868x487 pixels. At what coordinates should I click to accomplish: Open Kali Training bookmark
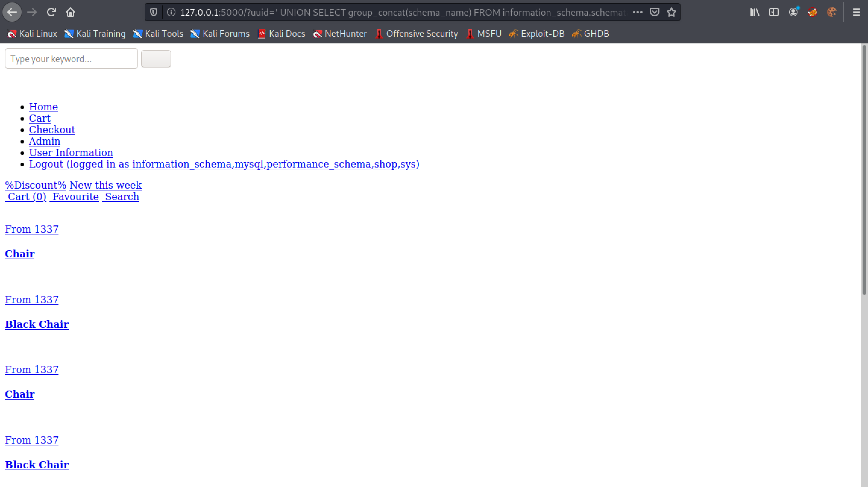coord(95,34)
